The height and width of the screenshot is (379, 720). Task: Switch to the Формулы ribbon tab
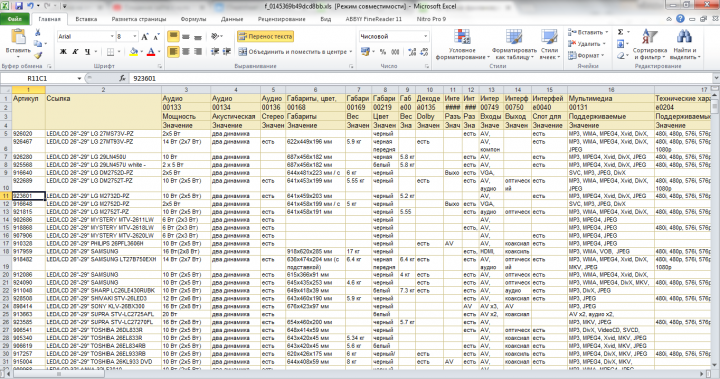[193, 19]
